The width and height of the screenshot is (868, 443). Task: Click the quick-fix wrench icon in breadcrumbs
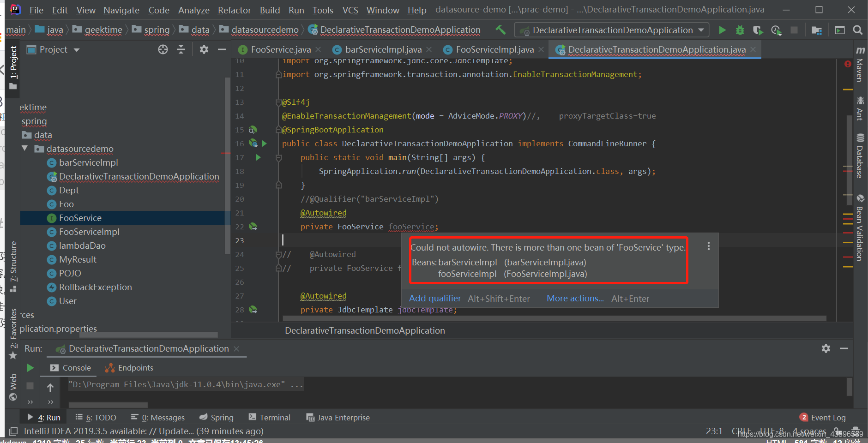pos(500,30)
